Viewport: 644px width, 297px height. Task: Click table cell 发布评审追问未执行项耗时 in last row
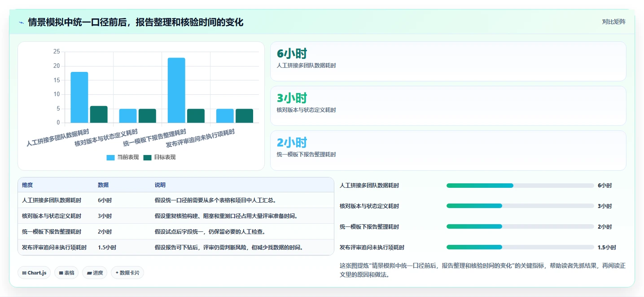click(54, 248)
